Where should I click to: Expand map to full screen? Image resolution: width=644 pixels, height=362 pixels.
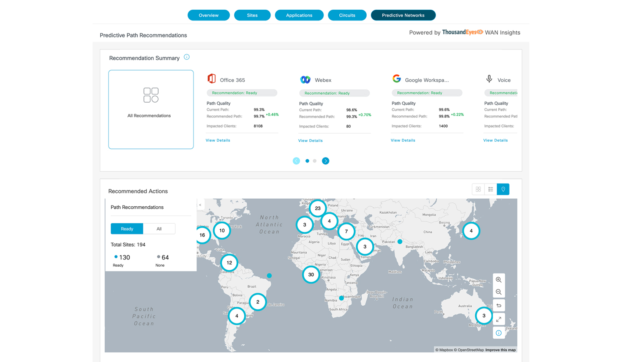coord(499,319)
